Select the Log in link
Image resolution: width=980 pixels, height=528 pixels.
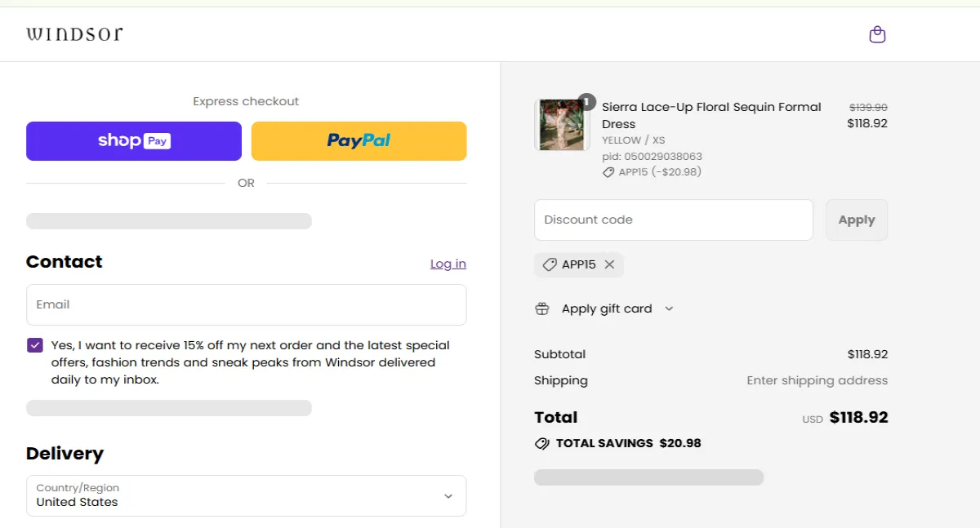click(448, 263)
